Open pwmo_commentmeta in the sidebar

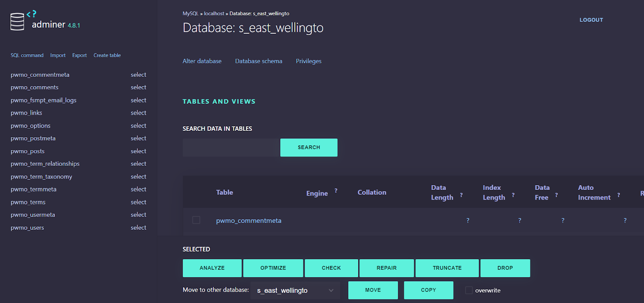(x=40, y=75)
